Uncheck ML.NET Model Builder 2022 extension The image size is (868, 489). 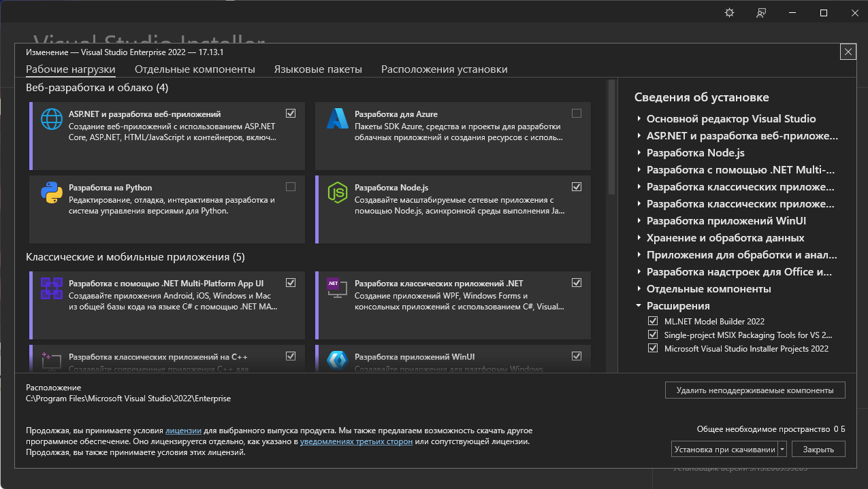coord(653,321)
